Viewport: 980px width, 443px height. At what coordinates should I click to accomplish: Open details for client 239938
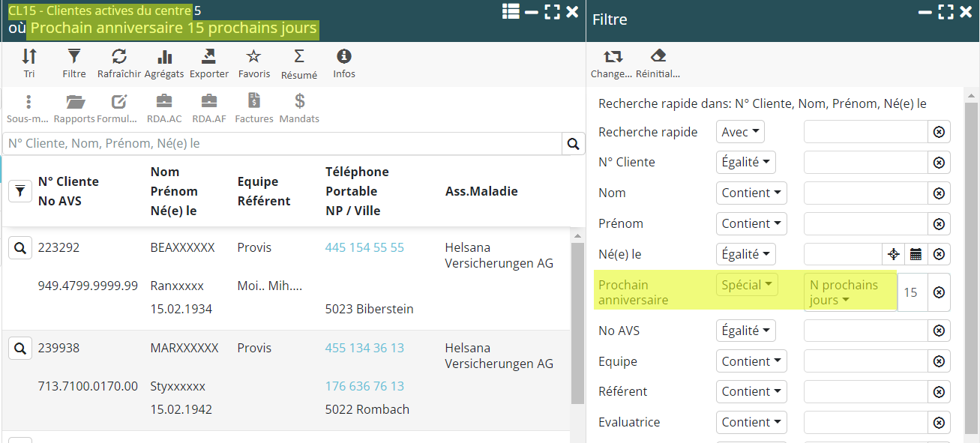tap(20, 349)
